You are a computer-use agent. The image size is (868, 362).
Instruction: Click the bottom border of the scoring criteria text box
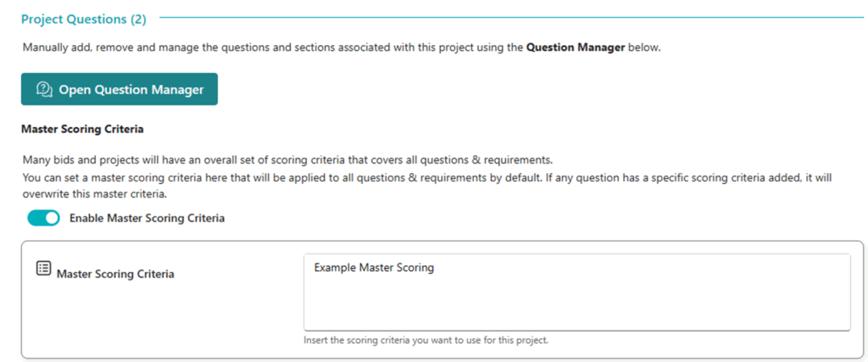coord(576,330)
